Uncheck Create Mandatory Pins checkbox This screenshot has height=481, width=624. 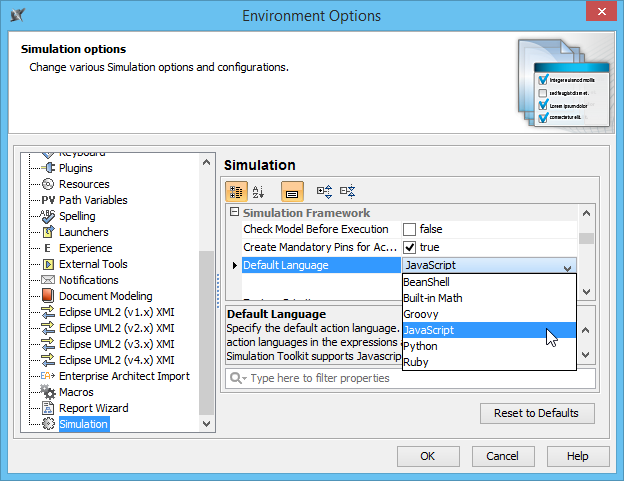[410, 247]
